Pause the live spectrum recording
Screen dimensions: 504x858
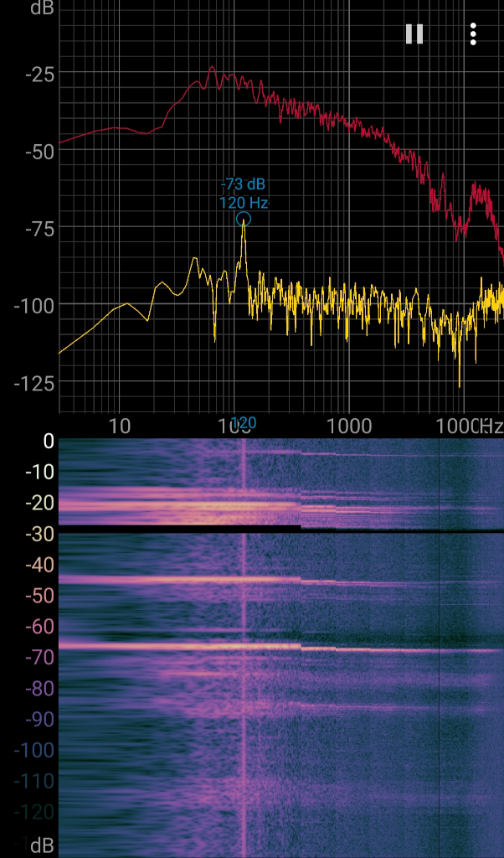(414, 34)
